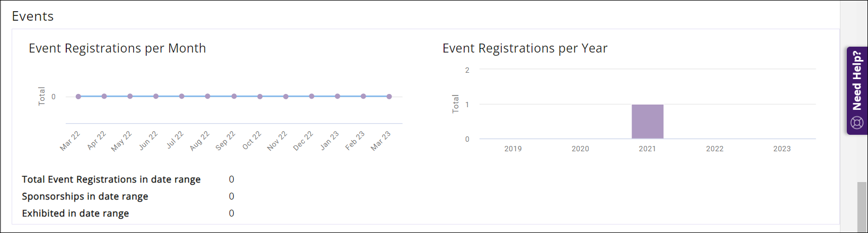Click the Mar 23 data point
The width and height of the screenshot is (868, 233).
coord(389,97)
